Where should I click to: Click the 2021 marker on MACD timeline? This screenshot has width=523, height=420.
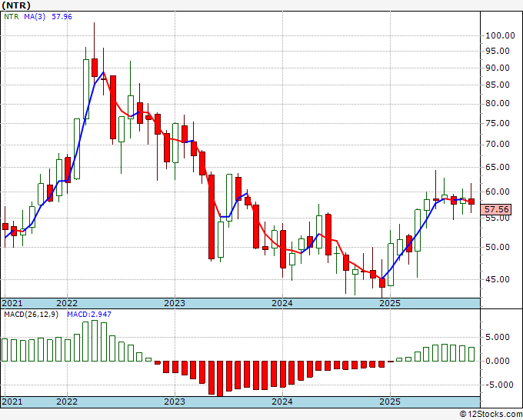coord(12,402)
